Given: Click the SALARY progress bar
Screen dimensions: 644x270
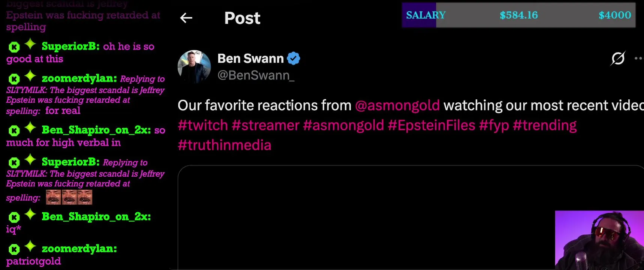Looking at the screenshot, I should click(x=518, y=15).
